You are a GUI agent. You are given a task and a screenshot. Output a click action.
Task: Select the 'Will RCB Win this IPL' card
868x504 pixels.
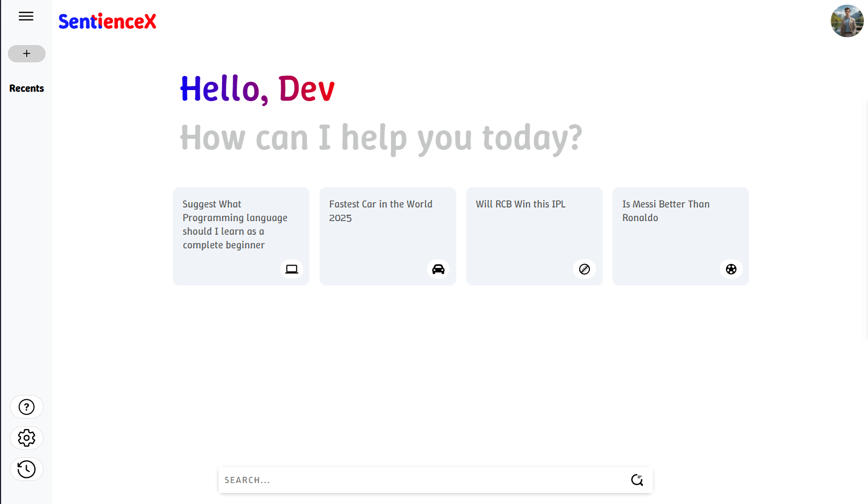tap(534, 236)
